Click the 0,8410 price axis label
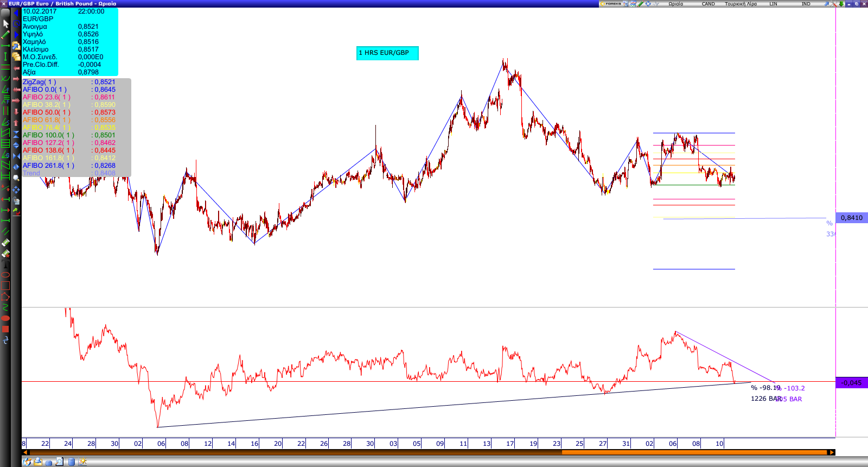Screen dimensions: 868x467 click(x=852, y=218)
